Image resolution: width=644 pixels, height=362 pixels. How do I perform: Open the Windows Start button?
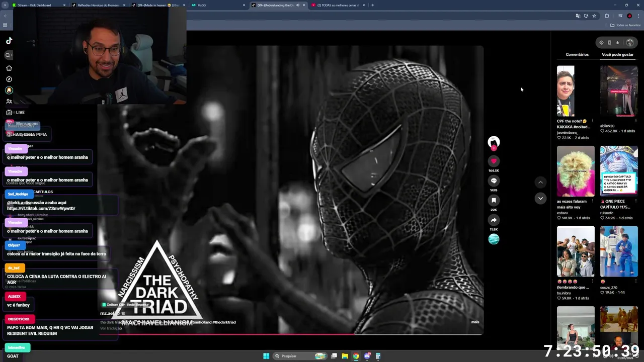[266, 356]
